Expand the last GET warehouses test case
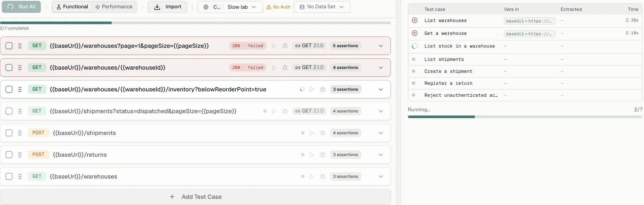 coord(381,176)
